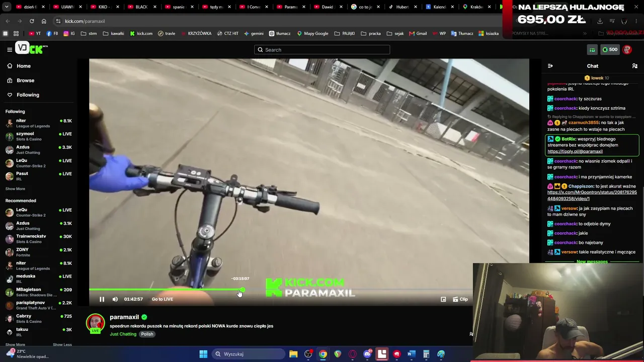Open File Explorer from the taskbar
Viewport: 644px width, 362px height.
pos(293,354)
